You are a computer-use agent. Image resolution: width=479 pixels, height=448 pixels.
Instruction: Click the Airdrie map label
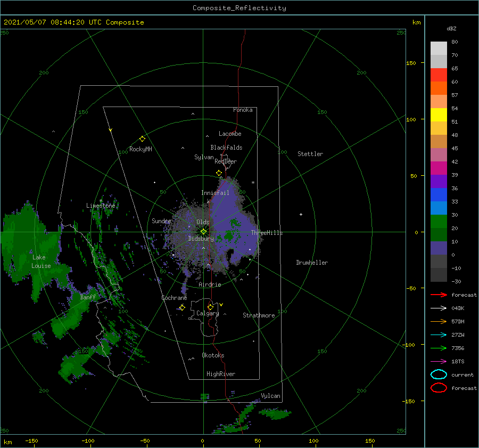point(210,284)
